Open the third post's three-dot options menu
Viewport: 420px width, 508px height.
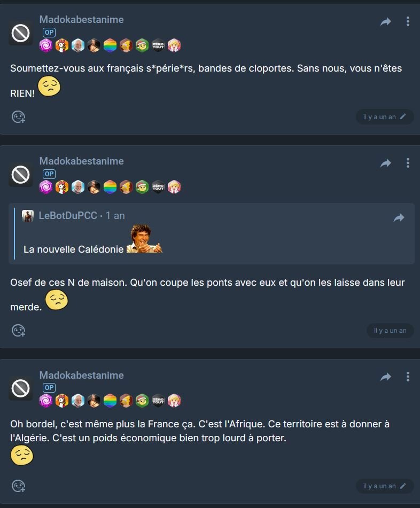[x=408, y=377]
